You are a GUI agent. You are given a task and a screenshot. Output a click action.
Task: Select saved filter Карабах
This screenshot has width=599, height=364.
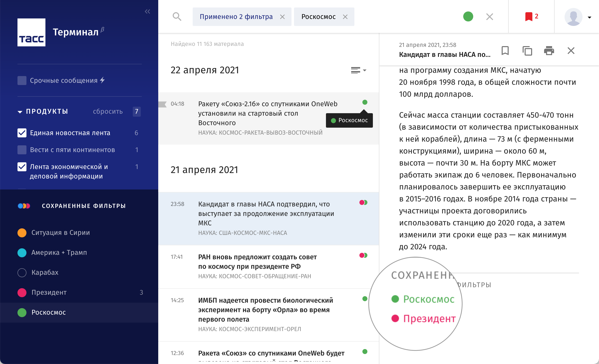coord(79,273)
